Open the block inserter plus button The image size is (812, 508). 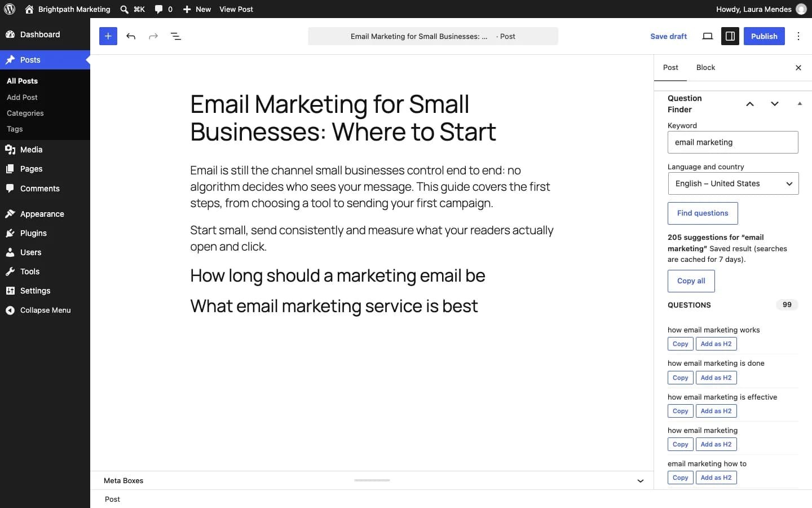[108, 36]
